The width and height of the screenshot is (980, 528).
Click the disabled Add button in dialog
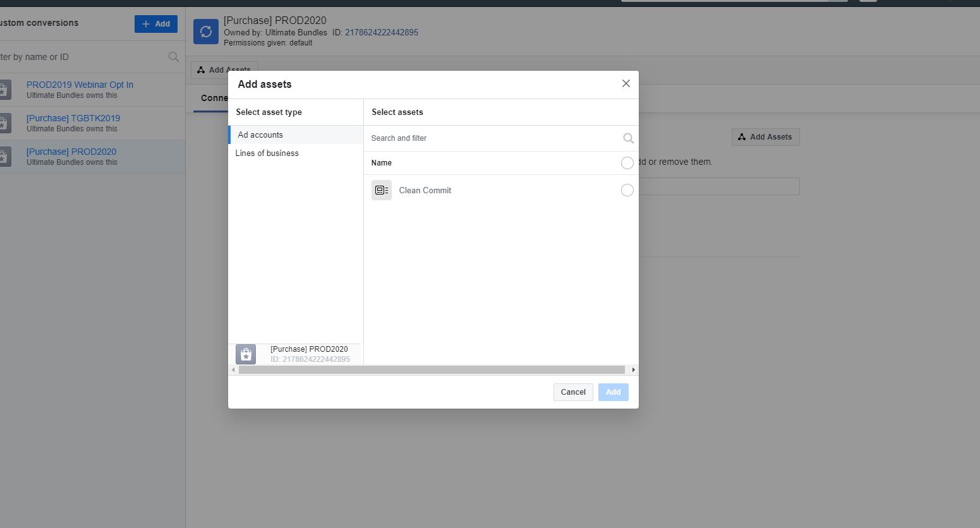tap(613, 392)
